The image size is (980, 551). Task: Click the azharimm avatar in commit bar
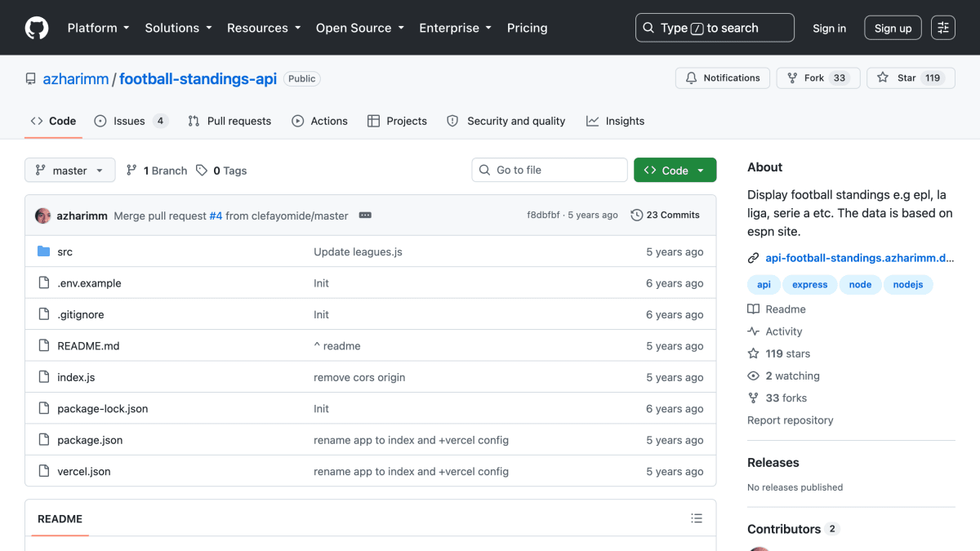click(43, 216)
